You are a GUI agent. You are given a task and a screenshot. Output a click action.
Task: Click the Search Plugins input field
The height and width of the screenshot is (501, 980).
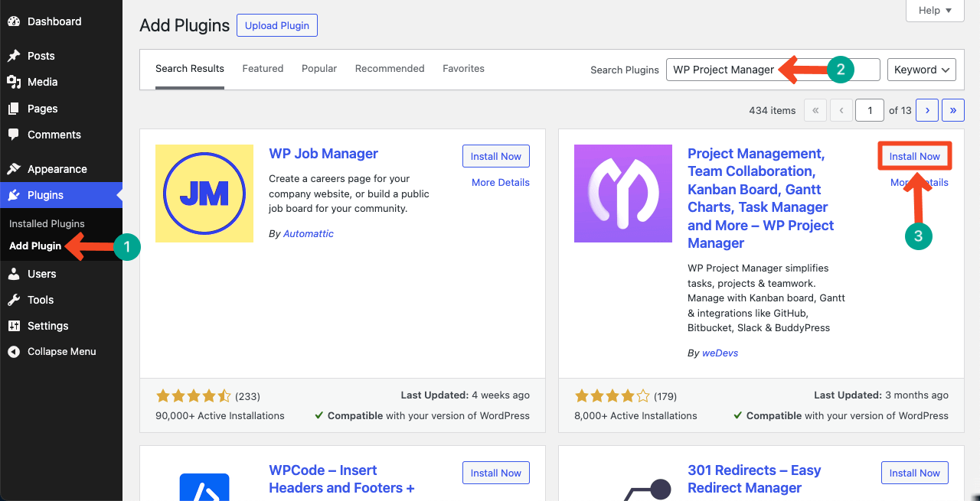tap(773, 70)
